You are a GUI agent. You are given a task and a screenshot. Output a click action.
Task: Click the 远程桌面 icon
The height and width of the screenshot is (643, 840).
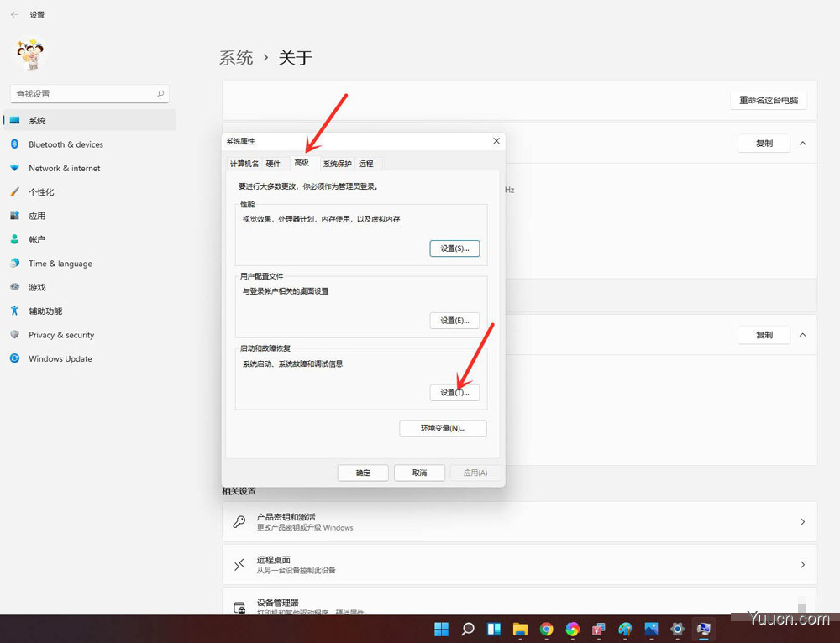(x=239, y=564)
